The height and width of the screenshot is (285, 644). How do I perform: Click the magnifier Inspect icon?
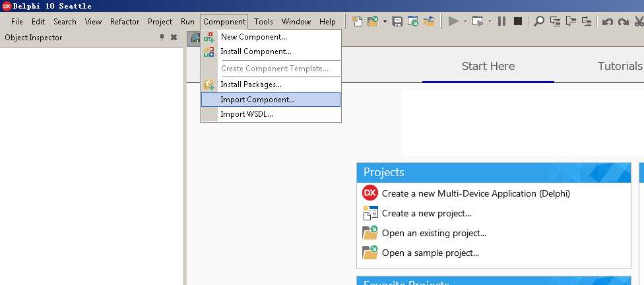coord(538,21)
